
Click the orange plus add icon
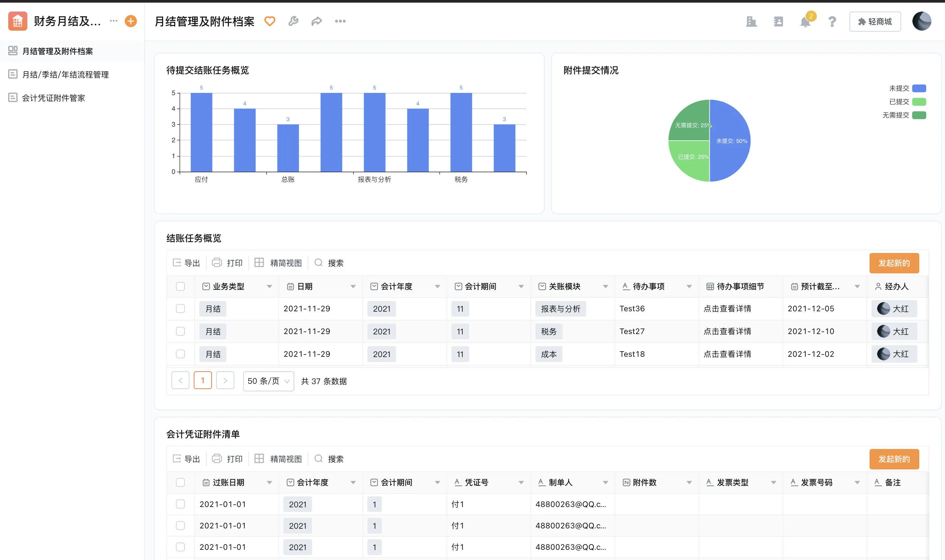(130, 21)
